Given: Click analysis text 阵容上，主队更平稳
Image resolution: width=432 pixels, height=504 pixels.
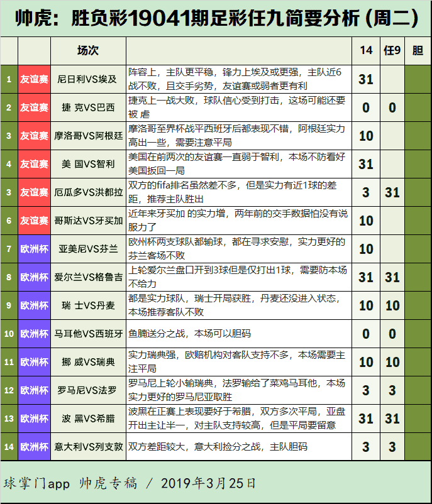Looking at the screenshot, I should (171, 72).
